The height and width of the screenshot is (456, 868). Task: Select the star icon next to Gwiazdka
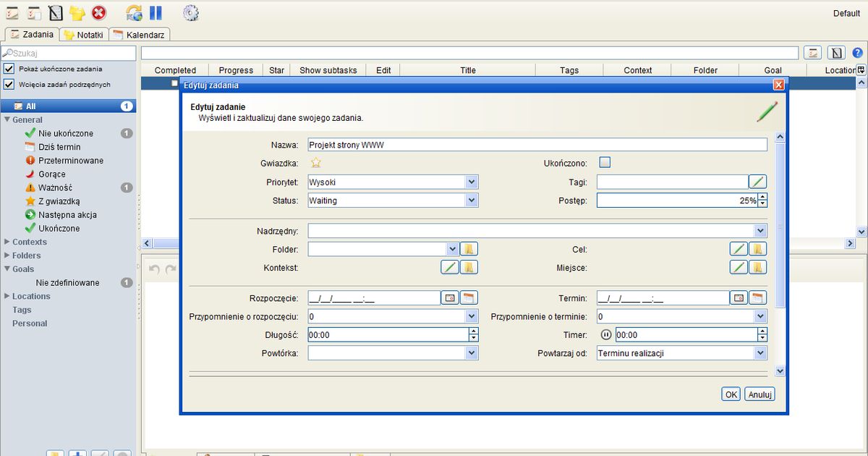click(316, 163)
